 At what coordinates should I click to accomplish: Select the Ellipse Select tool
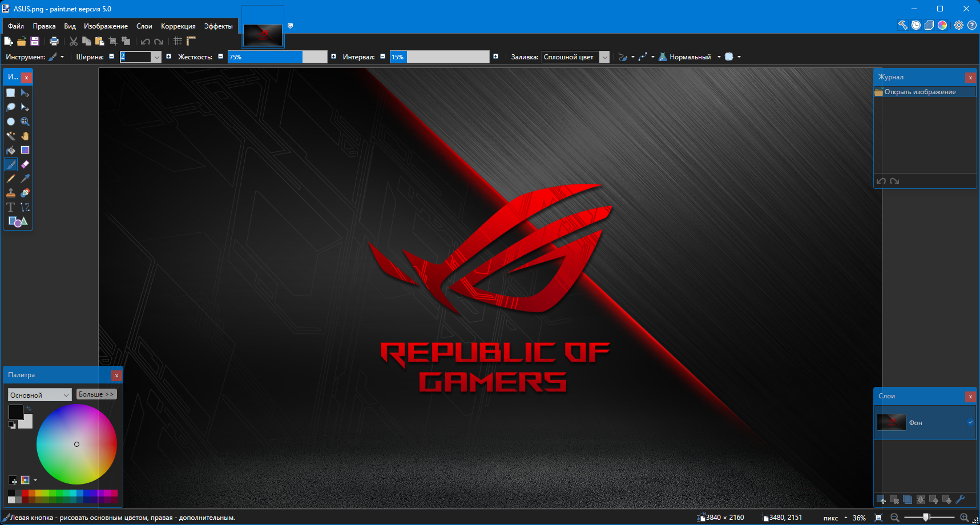11,122
